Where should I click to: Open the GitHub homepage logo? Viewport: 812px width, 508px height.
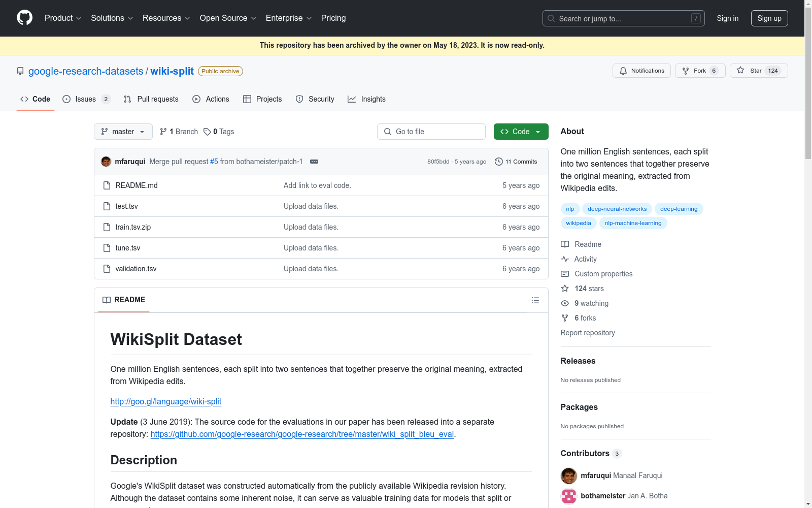(x=24, y=18)
